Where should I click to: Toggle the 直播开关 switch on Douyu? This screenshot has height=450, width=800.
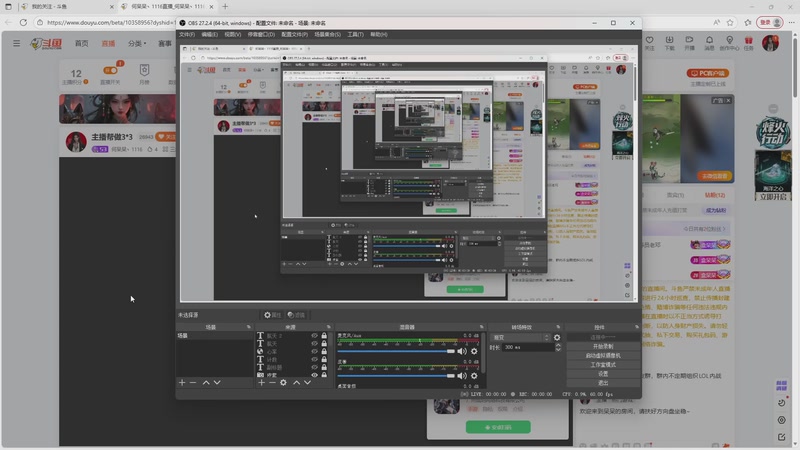[110, 70]
